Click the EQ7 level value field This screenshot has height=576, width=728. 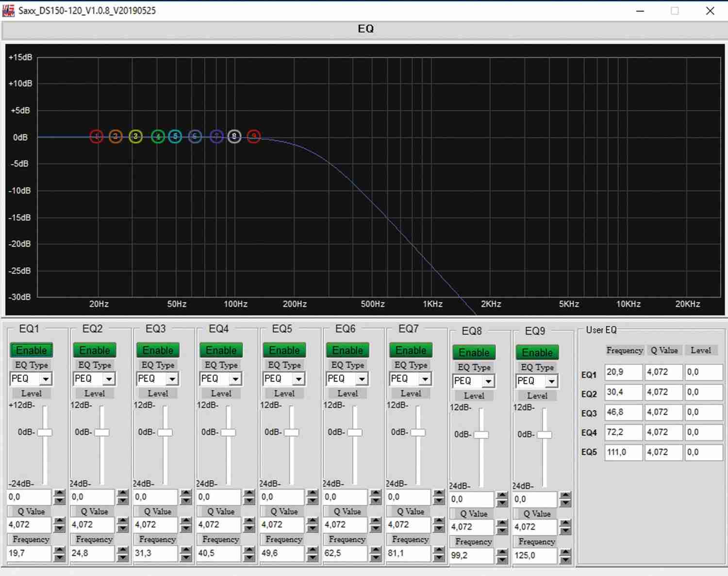(x=409, y=497)
